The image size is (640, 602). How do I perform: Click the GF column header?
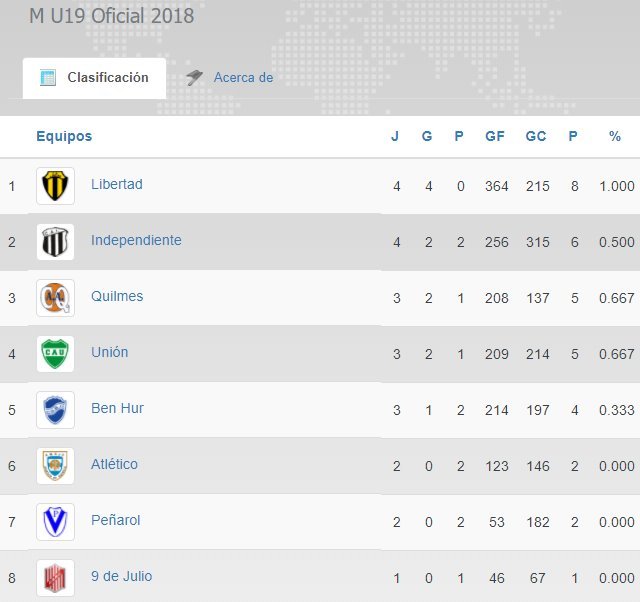point(495,137)
